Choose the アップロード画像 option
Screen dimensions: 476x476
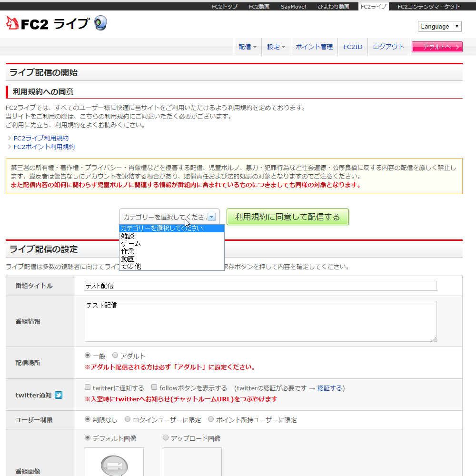pyautogui.click(x=165, y=438)
